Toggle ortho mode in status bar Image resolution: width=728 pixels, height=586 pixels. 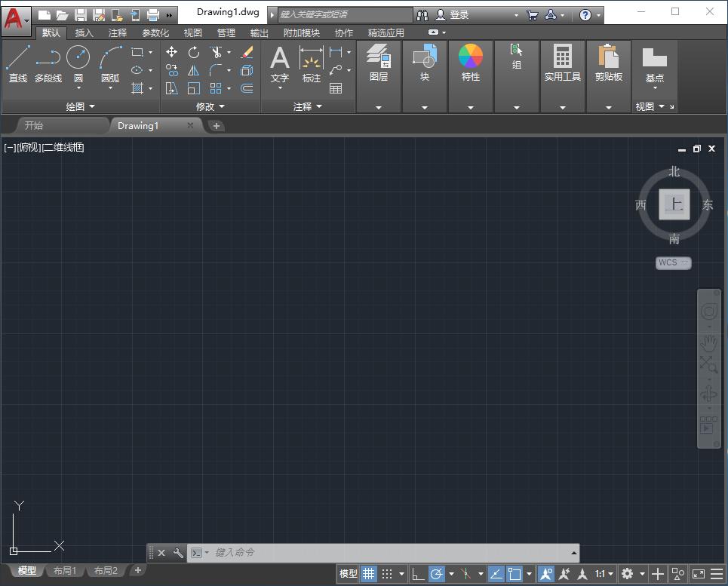click(x=417, y=574)
